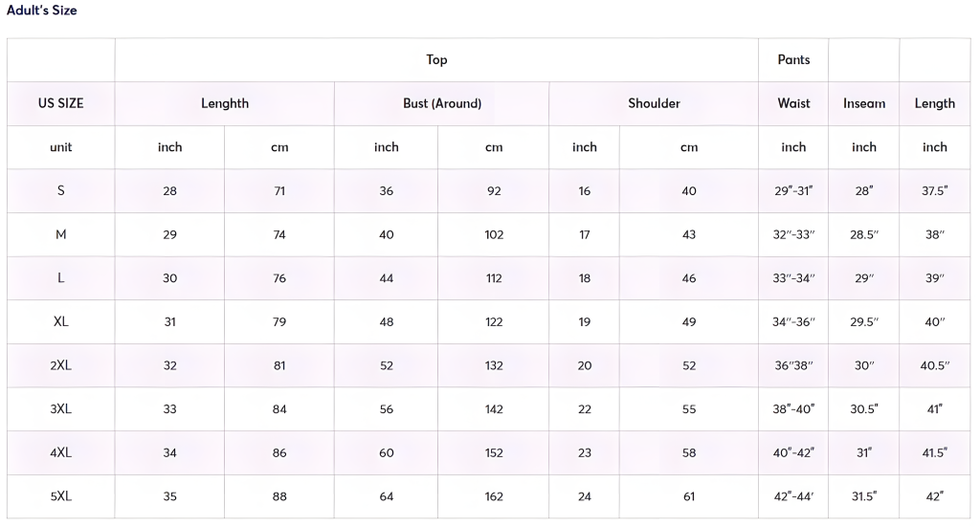Screen dimensions: 980x527
Task: Select shoulder cm value 46
Action: coord(689,278)
